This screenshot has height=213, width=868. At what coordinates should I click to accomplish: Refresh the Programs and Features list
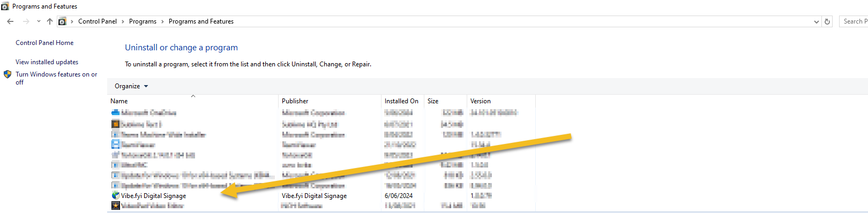click(827, 21)
